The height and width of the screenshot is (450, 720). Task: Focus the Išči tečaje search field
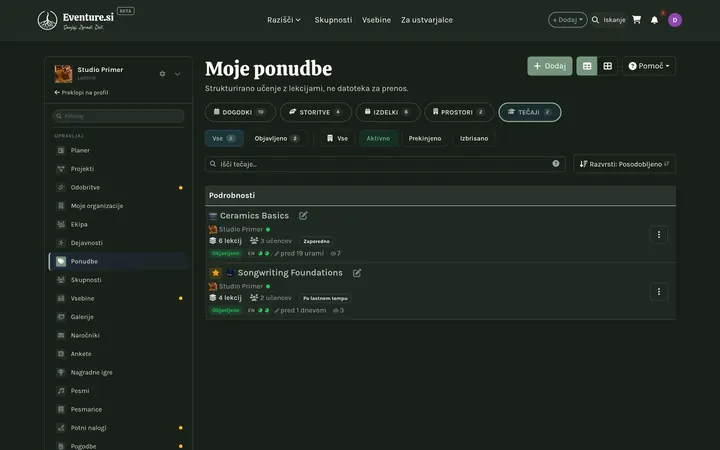tap(385, 164)
